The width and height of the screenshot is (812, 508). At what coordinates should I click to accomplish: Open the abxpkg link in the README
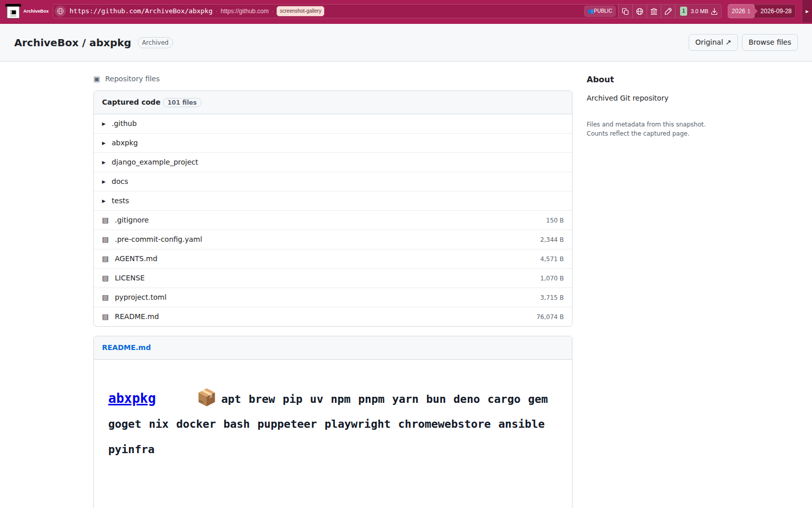pos(132,398)
